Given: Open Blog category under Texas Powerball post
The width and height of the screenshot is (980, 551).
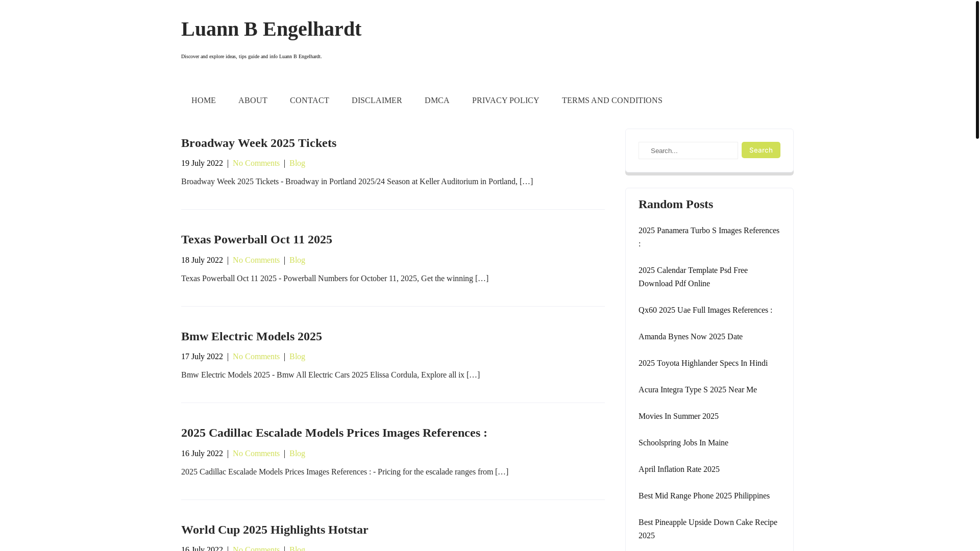Looking at the screenshot, I should pyautogui.click(x=297, y=260).
